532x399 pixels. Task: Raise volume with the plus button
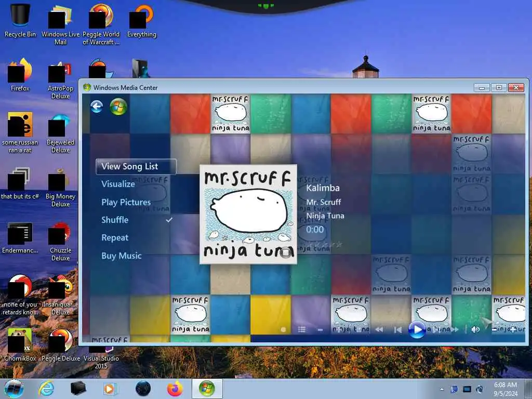tap(513, 329)
